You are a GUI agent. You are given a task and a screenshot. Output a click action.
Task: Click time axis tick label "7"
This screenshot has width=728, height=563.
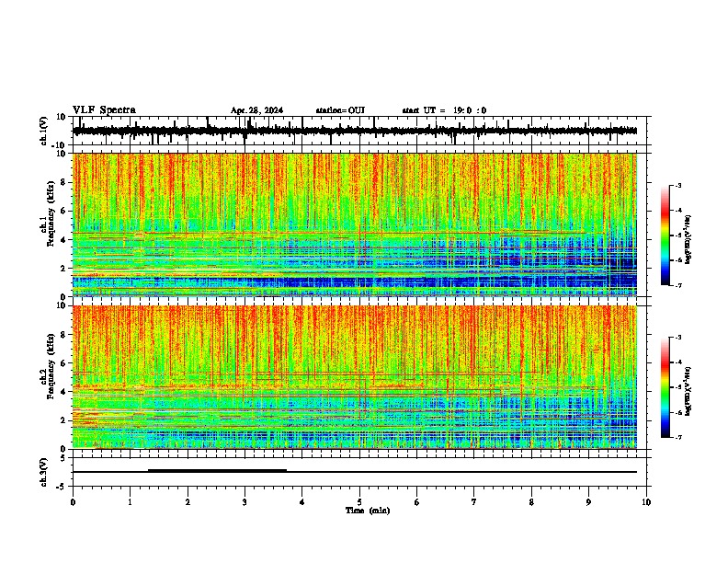point(474,502)
